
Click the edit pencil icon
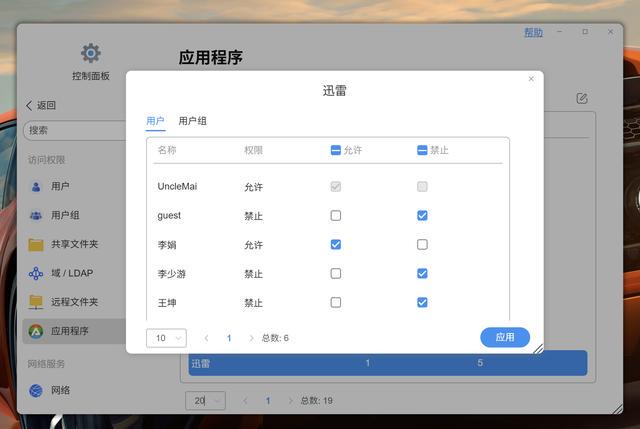tap(582, 98)
